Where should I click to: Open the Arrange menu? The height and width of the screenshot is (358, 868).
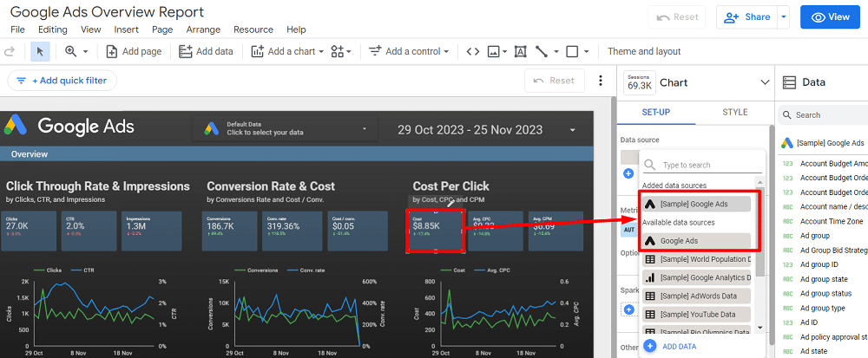[x=203, y=29]
